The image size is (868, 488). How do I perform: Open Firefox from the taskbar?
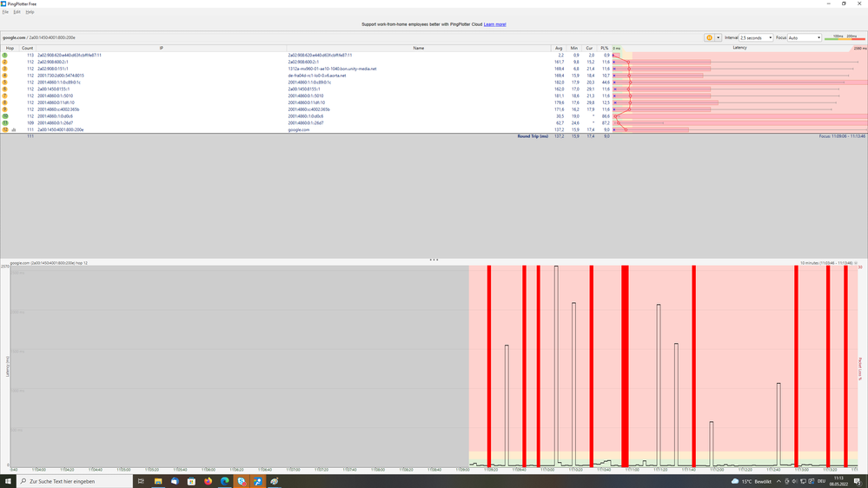point(208,481)
